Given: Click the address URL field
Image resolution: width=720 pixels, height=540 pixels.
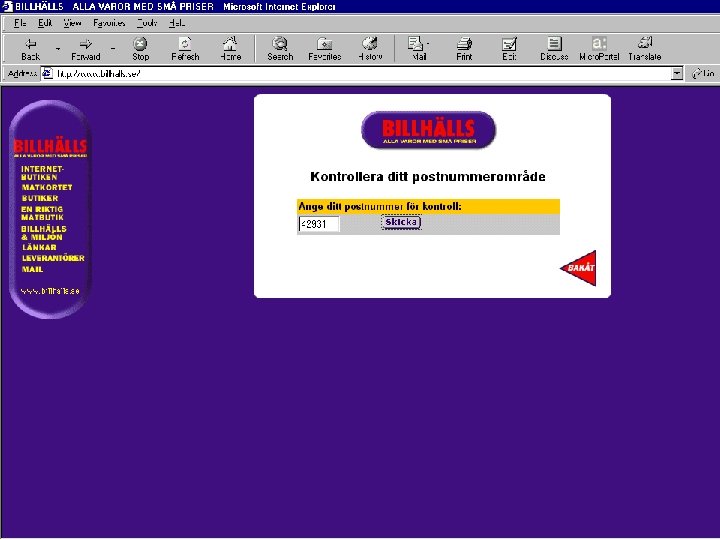Looking at the screenshot, I should [x=362, y=73].
